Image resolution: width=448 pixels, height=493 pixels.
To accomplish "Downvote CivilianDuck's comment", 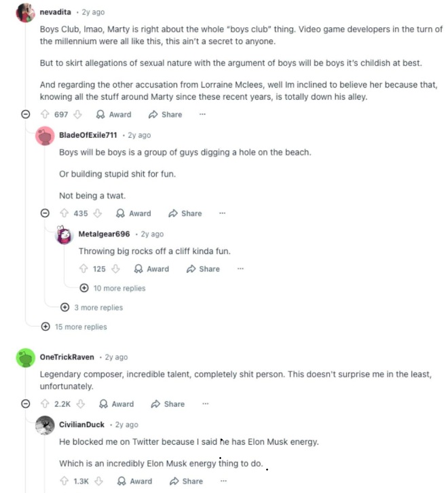I will [99, 481].
